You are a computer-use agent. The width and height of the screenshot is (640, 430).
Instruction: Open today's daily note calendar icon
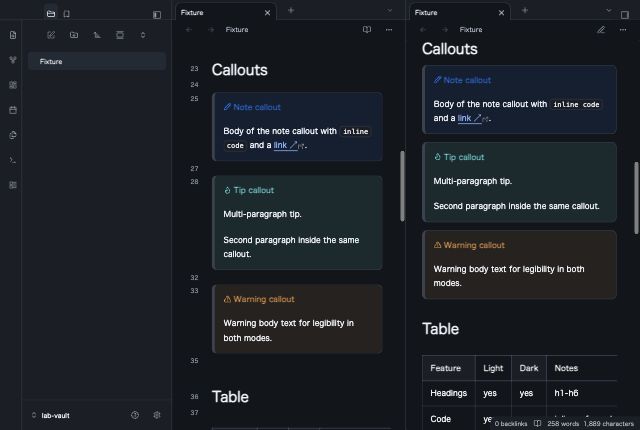click(x=13, y=110)
